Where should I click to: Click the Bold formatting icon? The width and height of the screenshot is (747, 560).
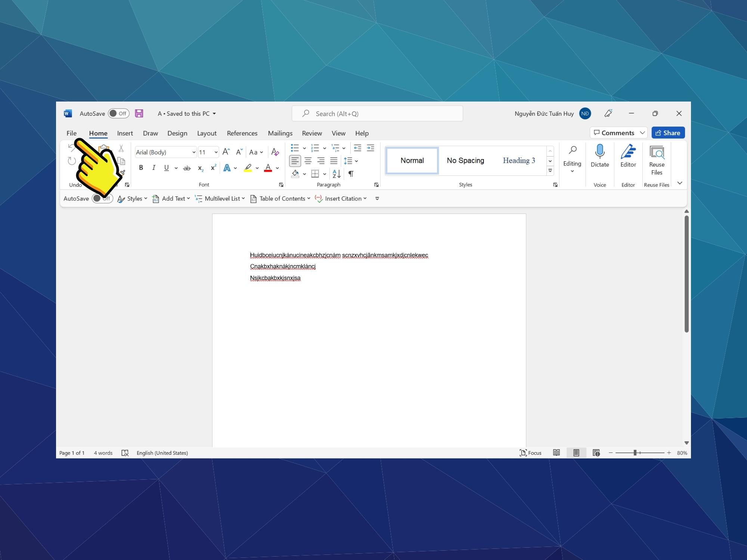coord(140,168)
